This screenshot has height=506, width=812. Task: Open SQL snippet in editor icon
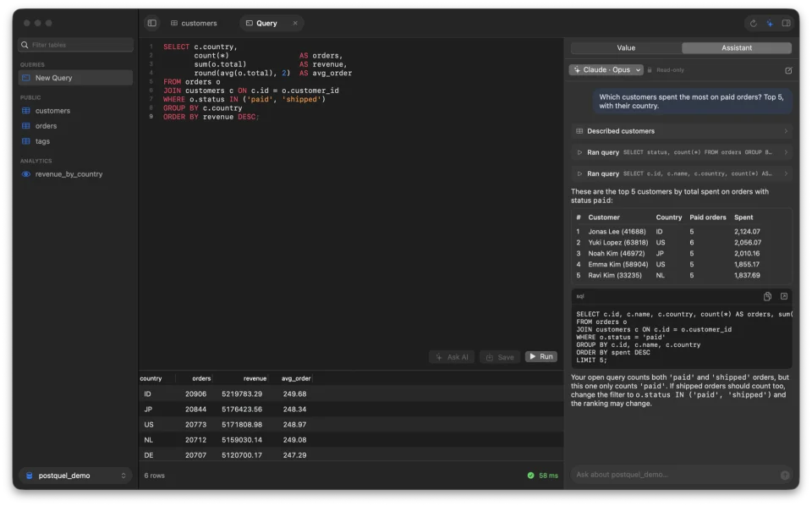784,296
